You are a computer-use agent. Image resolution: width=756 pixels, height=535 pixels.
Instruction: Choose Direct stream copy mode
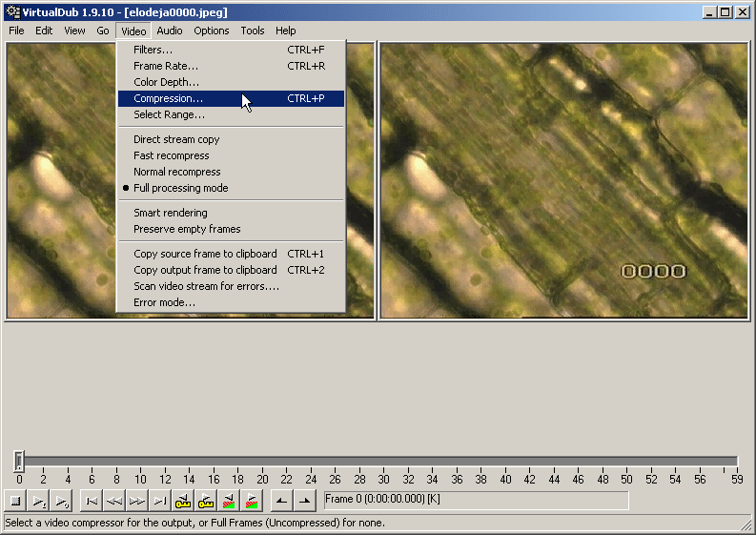coord(231,139)
